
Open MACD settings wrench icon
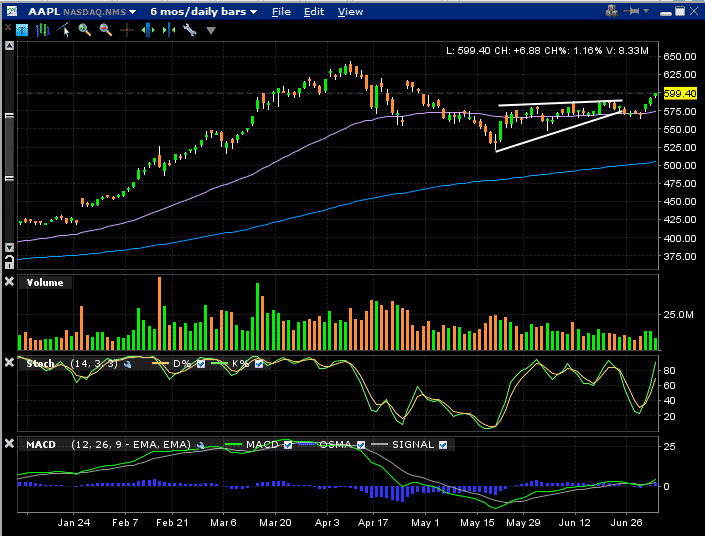point(201,445)
